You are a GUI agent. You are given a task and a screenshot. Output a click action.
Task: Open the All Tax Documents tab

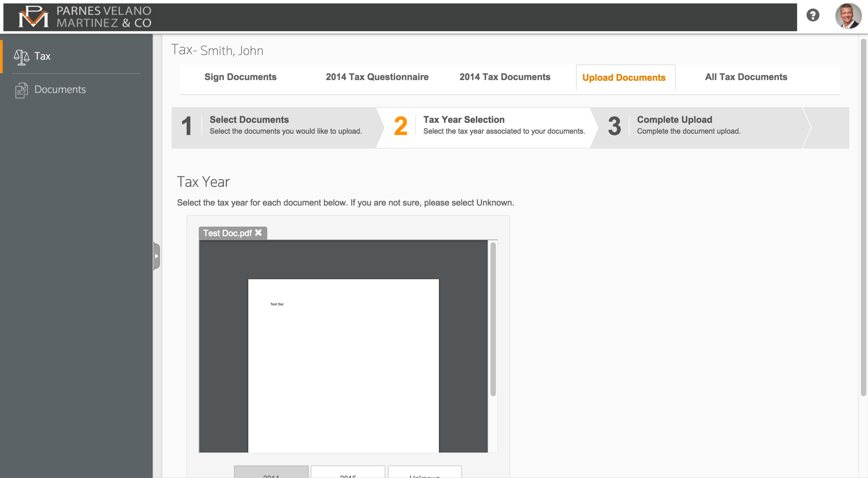pos(746,77)
